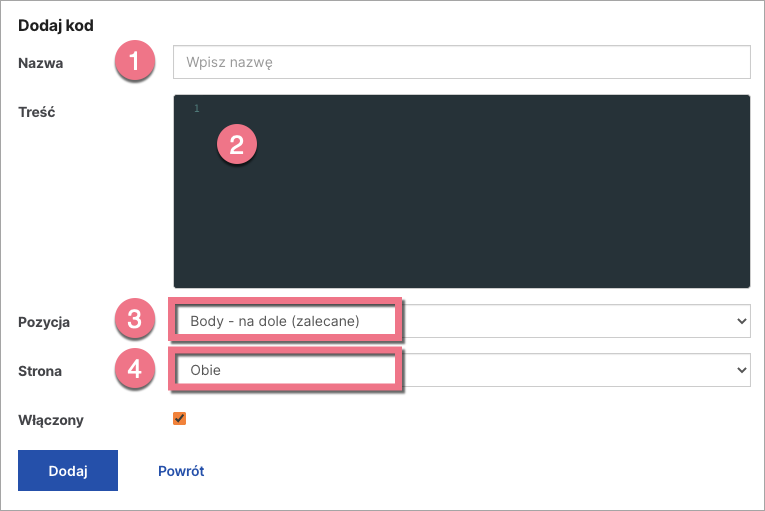Click the Pozycja field label
Image resolution: width=765 pixels, height=511 pixels.
[45, 322]
